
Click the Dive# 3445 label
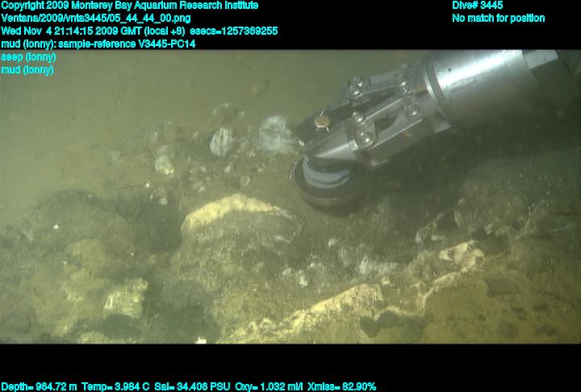477,6
